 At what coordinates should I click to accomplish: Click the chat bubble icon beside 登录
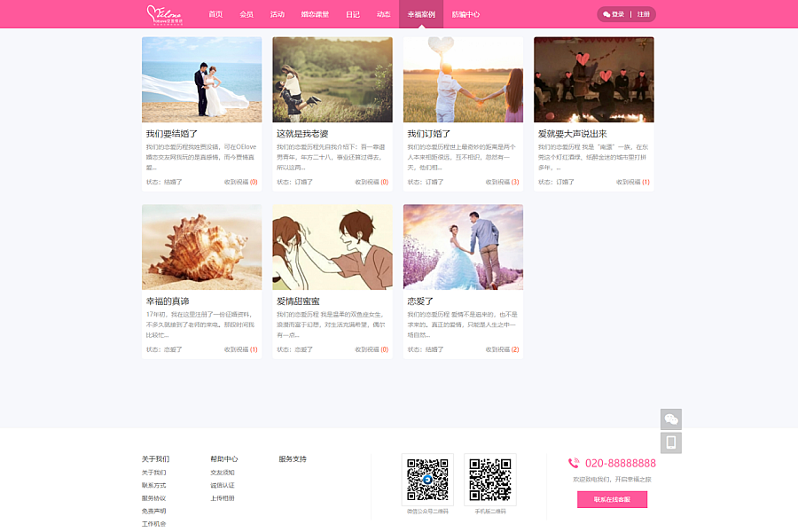pos(606,14)
